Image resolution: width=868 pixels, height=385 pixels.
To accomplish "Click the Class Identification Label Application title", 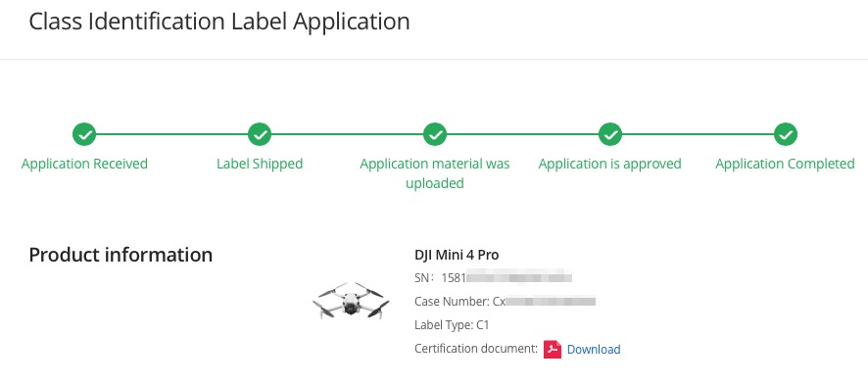I will pos(219,23).
